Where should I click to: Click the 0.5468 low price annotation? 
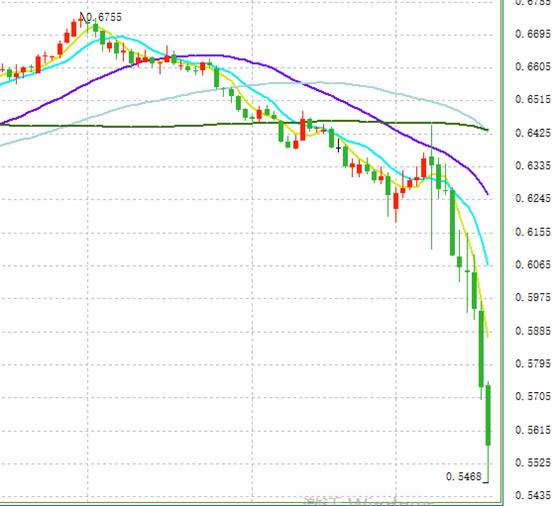coord(464,477)
